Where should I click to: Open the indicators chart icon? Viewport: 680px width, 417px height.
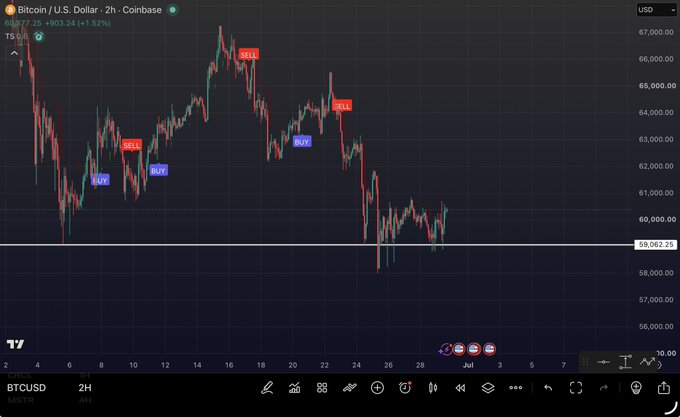pyautogui.click(x=294, y=388)
